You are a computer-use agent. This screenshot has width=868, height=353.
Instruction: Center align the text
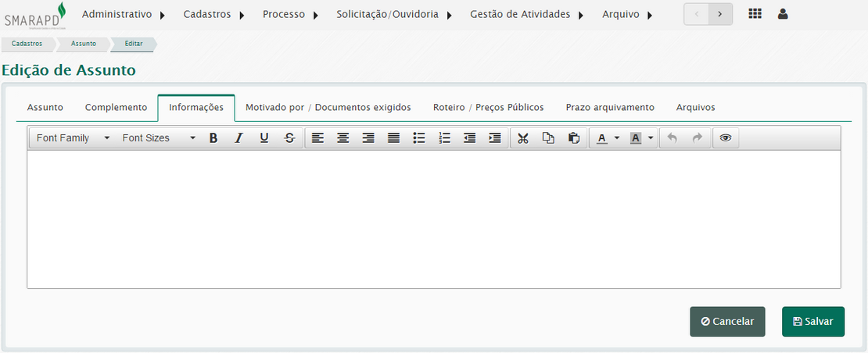(343, 138)
